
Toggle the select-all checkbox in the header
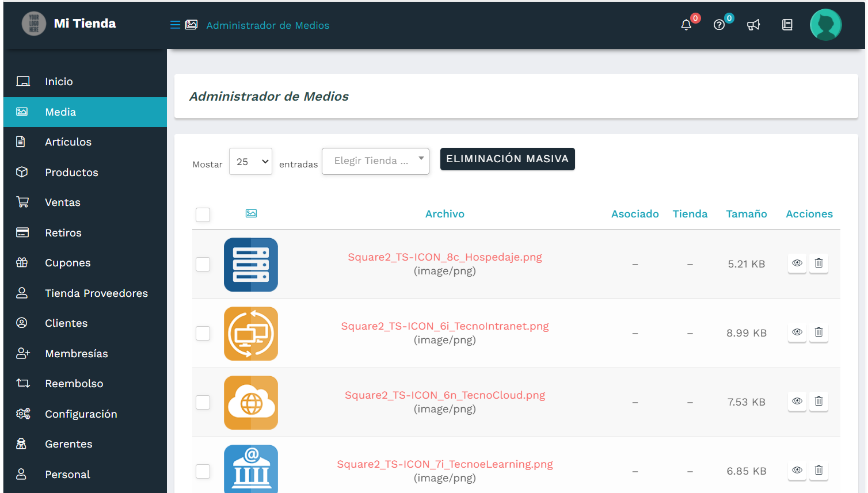coord(203,215)
